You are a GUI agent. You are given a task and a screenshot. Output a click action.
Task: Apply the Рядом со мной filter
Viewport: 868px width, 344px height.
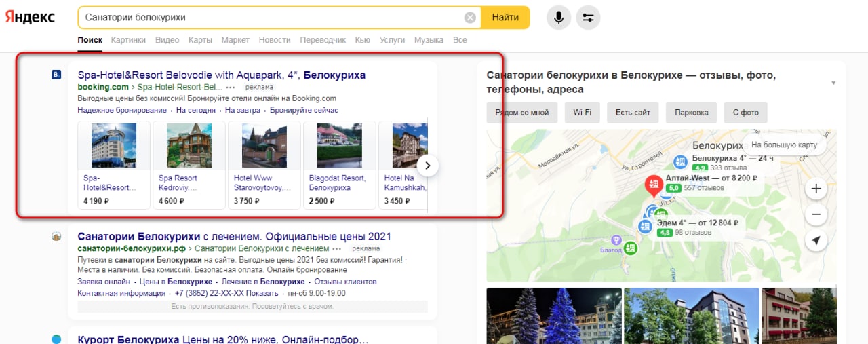point(521,113)
